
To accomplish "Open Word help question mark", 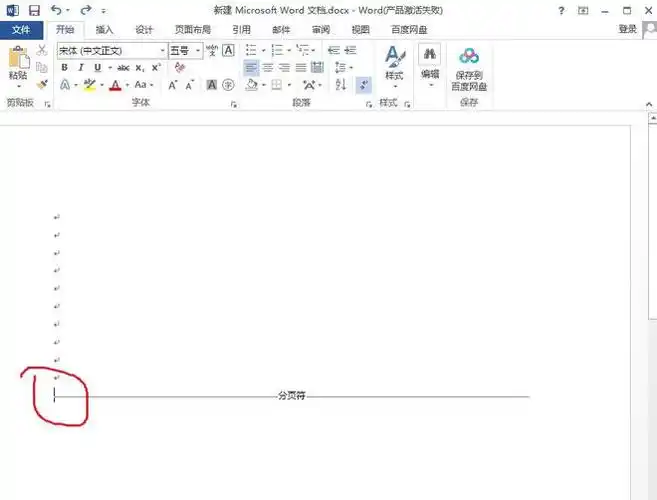I will pyautogui.click(x=561, y=11).
